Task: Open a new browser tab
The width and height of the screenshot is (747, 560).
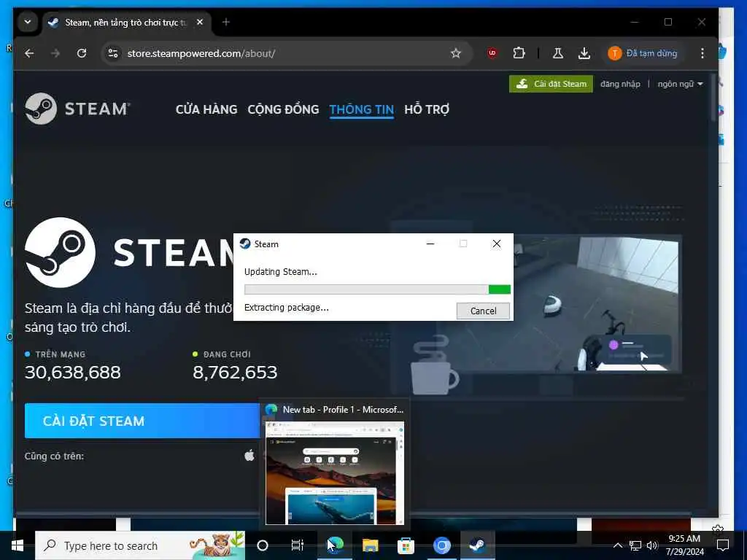Action: coord(226,22)
